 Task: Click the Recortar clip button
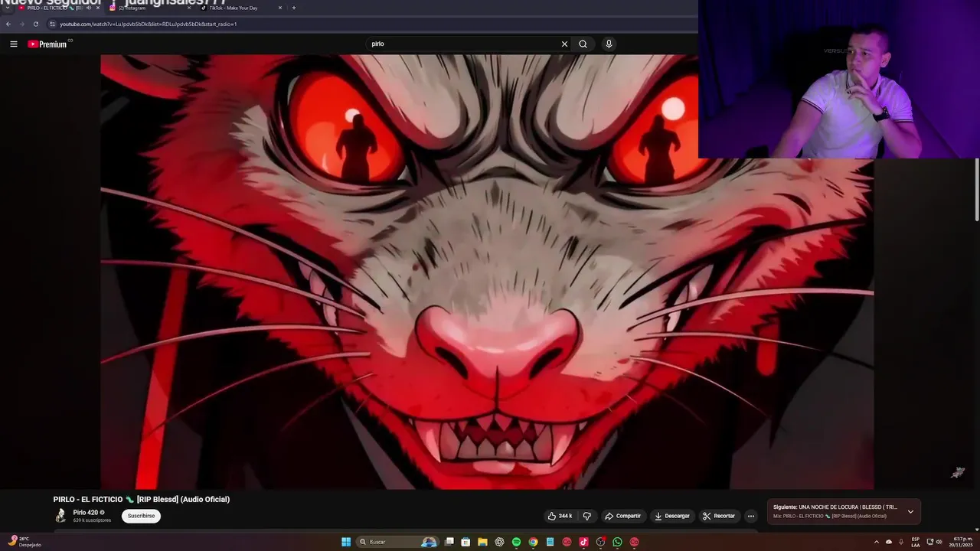pos(719,516)
